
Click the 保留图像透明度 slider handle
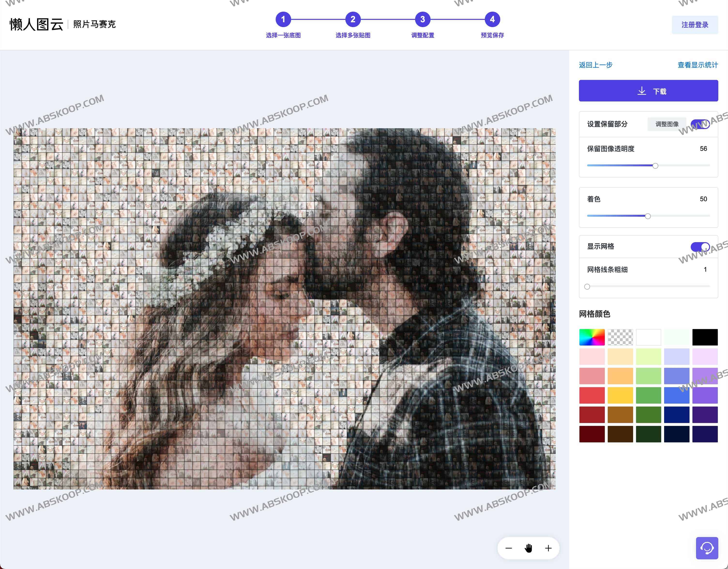pyautogui.click(x=655, y=166)
